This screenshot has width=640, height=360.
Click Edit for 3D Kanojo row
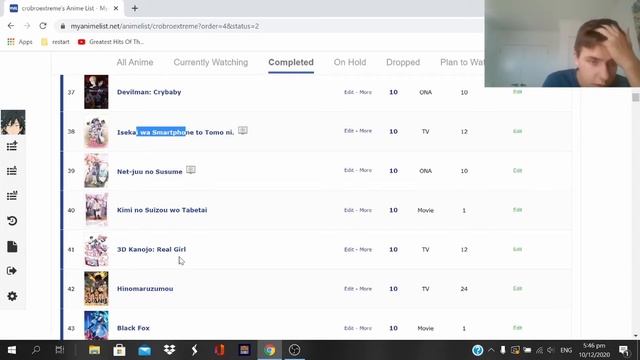pos(349,249)
